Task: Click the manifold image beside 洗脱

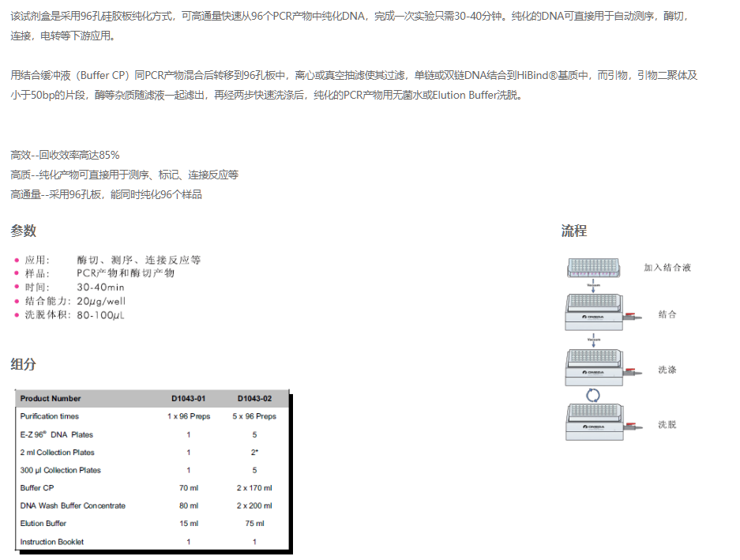Action: tap(599, 424)
